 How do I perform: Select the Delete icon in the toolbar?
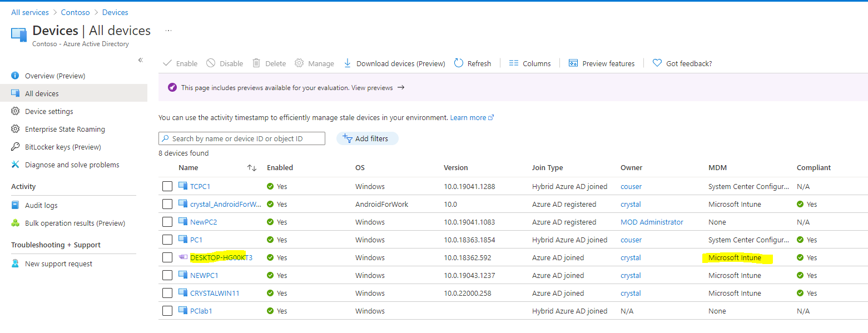(x=255, y=63)
